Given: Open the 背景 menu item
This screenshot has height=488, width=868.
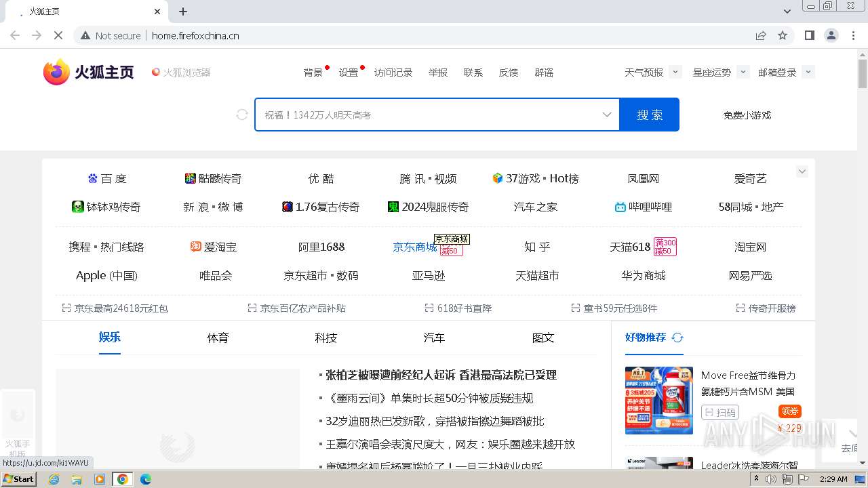Looking at the screenshot, I should pos(313,73).
